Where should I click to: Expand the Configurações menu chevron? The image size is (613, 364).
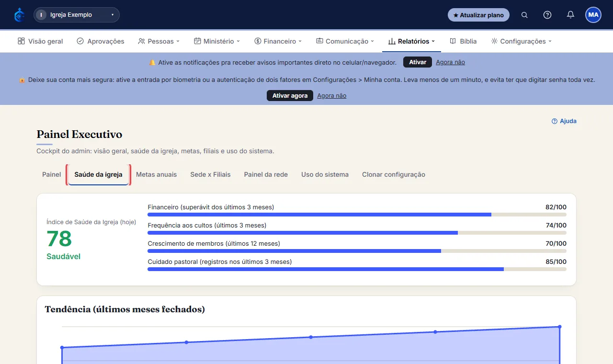[x=550, y=41]
